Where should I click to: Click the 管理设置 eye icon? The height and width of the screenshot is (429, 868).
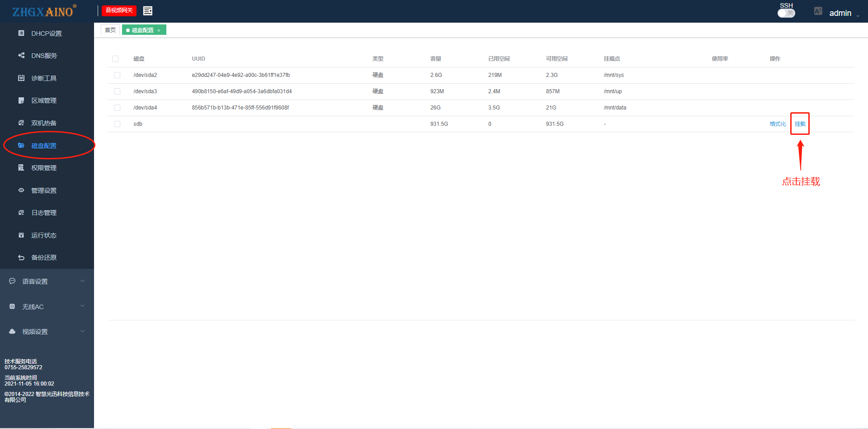(21, 190)
